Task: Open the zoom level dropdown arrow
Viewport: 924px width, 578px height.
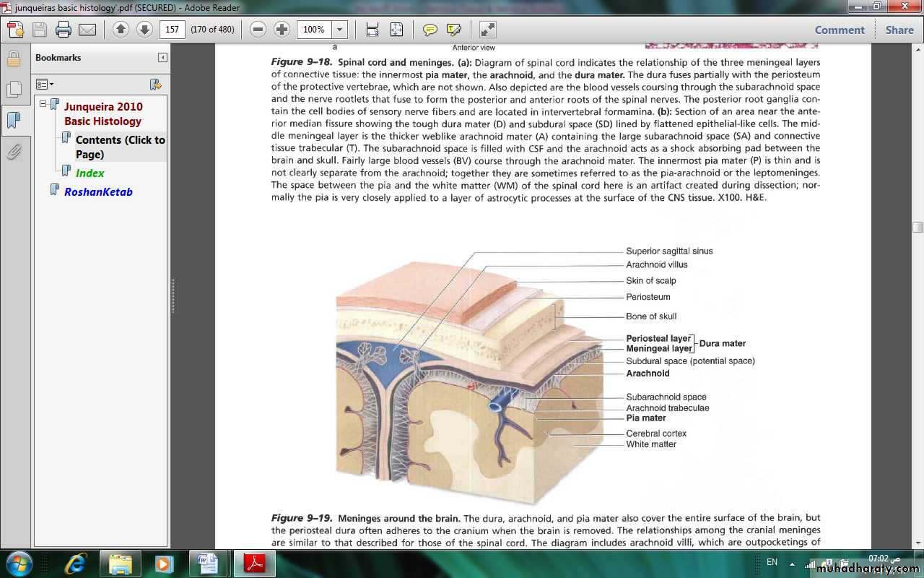Action: point(340,30)
